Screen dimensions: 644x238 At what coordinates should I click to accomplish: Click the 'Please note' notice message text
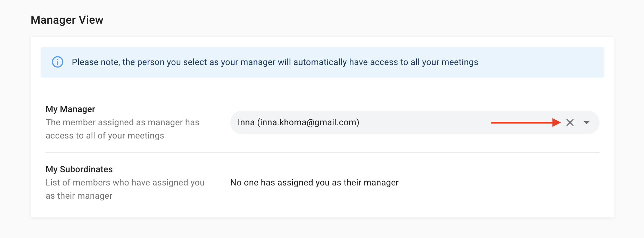tap(275, 62)
